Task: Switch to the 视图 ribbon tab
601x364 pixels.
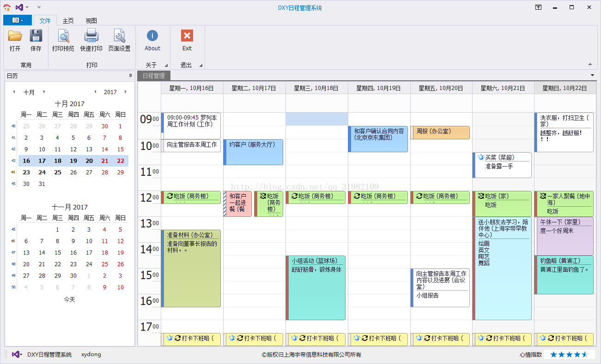Action: click(x=91, y=20)
